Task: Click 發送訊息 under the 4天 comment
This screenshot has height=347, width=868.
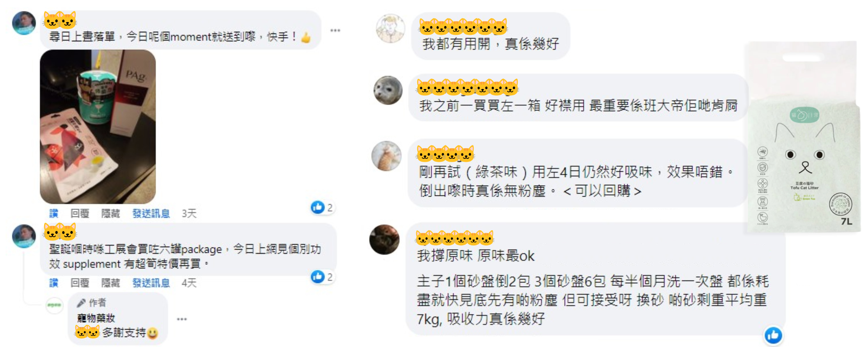Action: tap(151, 283)
